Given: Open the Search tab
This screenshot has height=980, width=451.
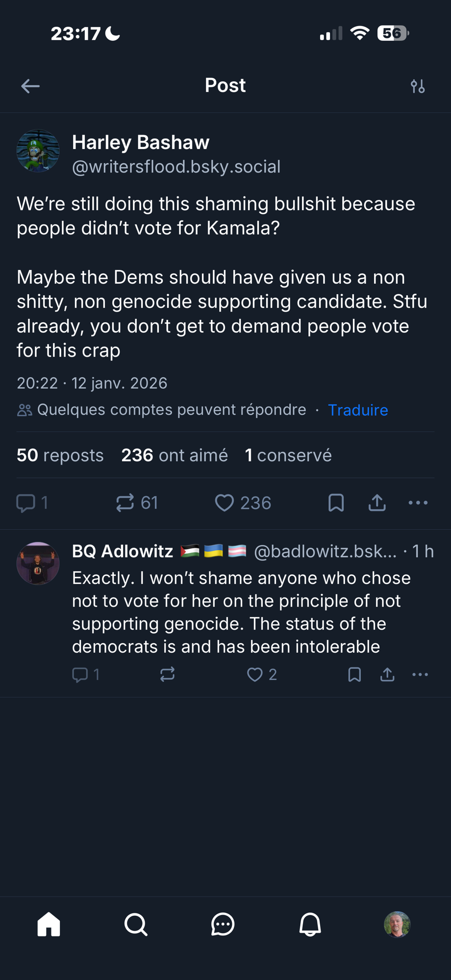Looking at the screenshot, I should 136,925.
